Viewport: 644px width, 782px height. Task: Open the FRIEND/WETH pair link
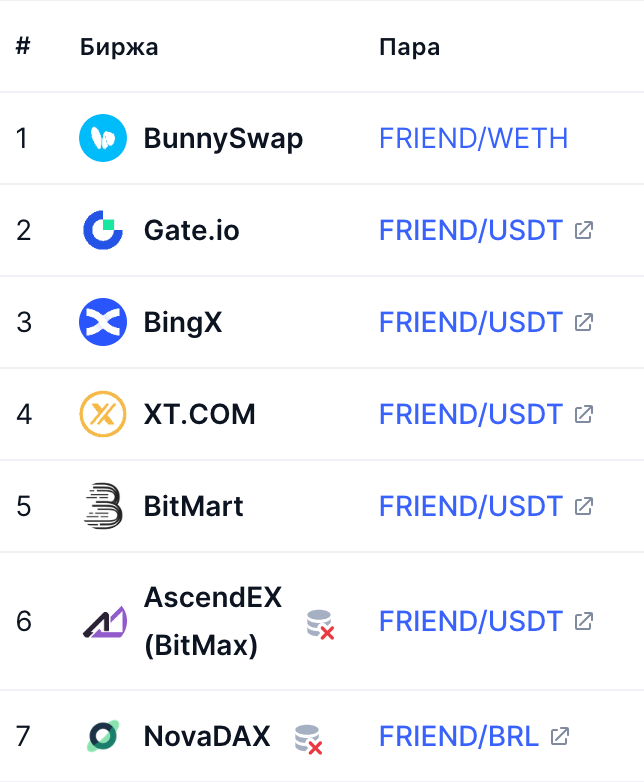coord(473,138)
